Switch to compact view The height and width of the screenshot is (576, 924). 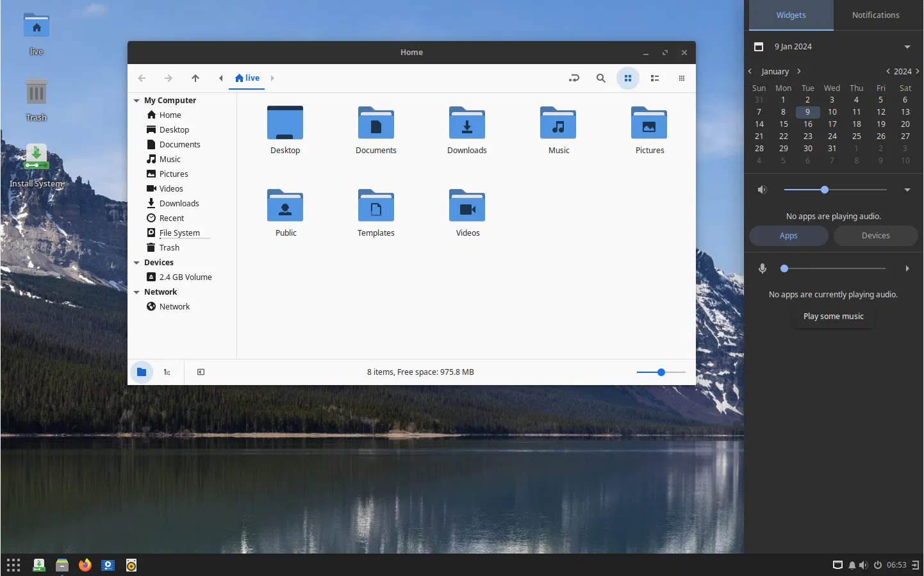(681, 78)
